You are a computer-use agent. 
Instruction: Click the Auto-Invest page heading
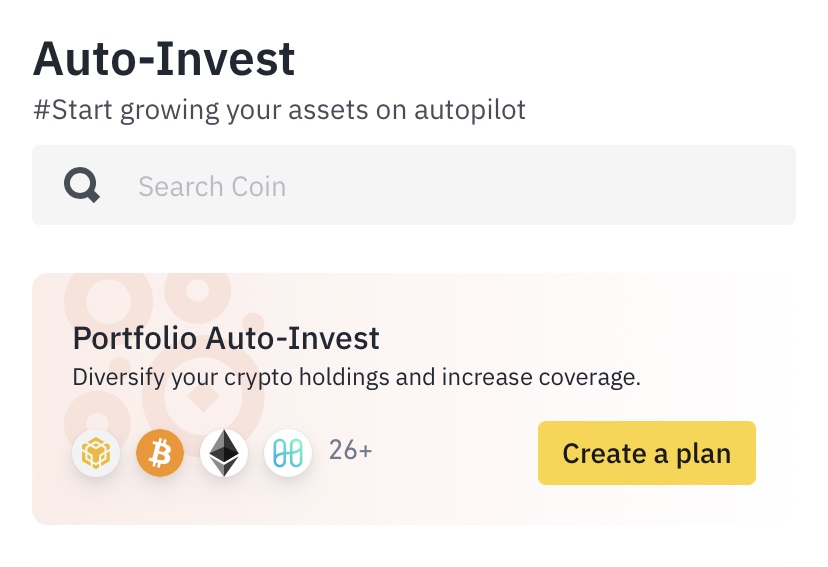pyautogui.click(x=164, y=59)
